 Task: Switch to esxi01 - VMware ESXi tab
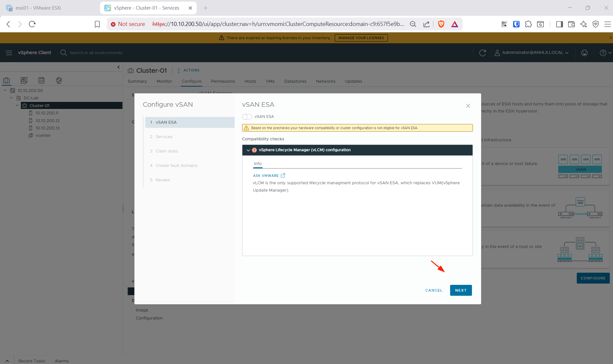coord(50,8)
